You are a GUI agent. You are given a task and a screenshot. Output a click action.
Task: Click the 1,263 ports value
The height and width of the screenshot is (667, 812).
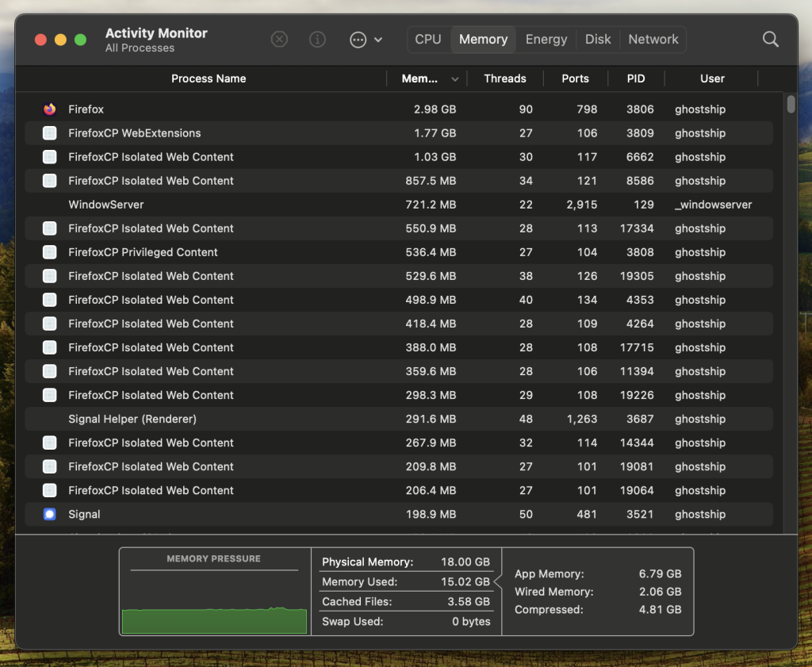pos(581,419)
